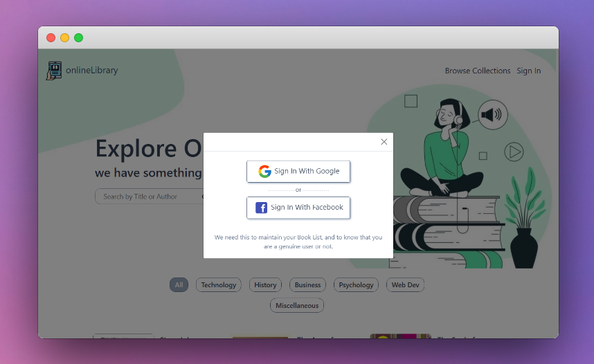Click the play circle icon in illustration
The height and width of the screenshot is (364, 594).
514,152
